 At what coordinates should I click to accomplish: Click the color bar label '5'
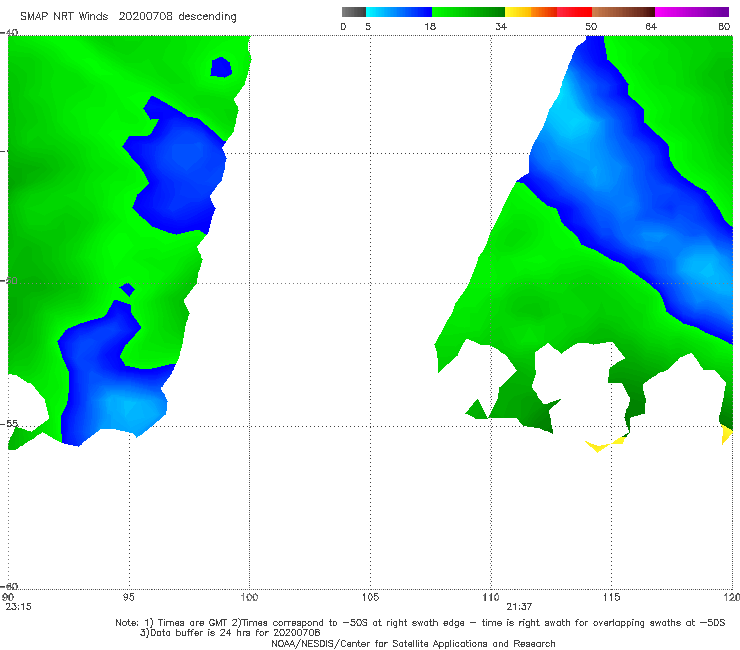click(368, 27)
